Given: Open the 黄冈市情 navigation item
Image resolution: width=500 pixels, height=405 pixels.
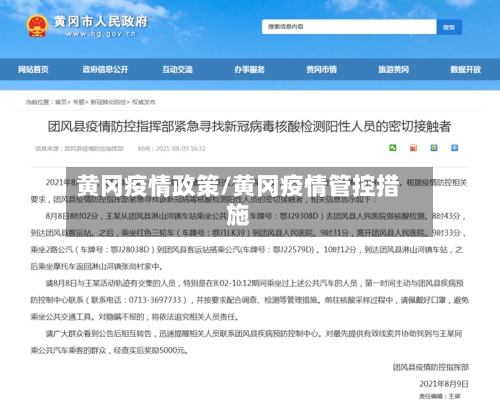Looking at the screenshot, I should (x=321, y=69).
